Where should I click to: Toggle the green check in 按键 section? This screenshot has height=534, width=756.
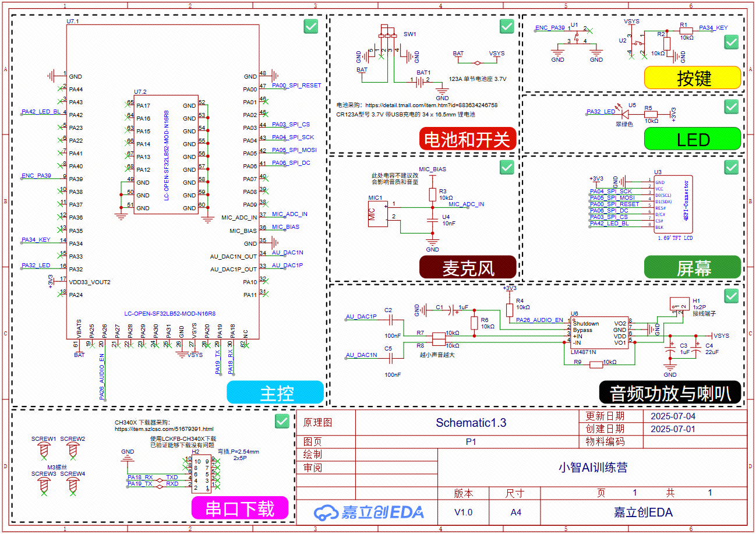point(731,42)
